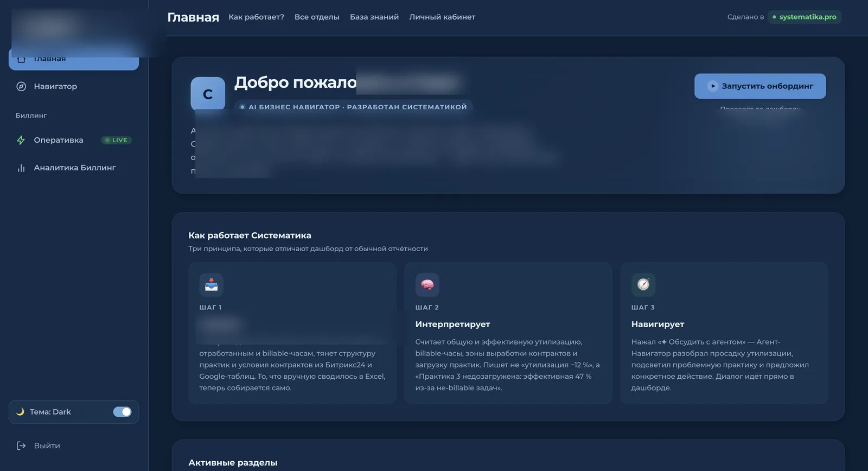Click the moon icon next to Тема: Dark
This screenshot has width=868, height=471.
click(x=20, y=412)
